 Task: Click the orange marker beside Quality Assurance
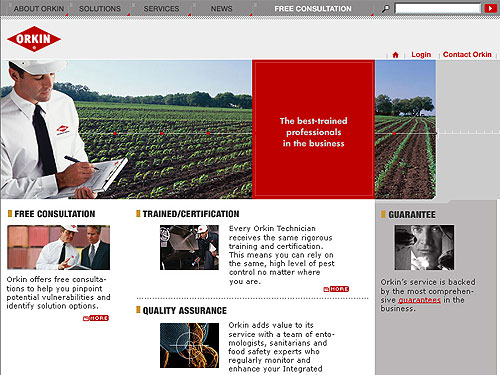point(138,310)
